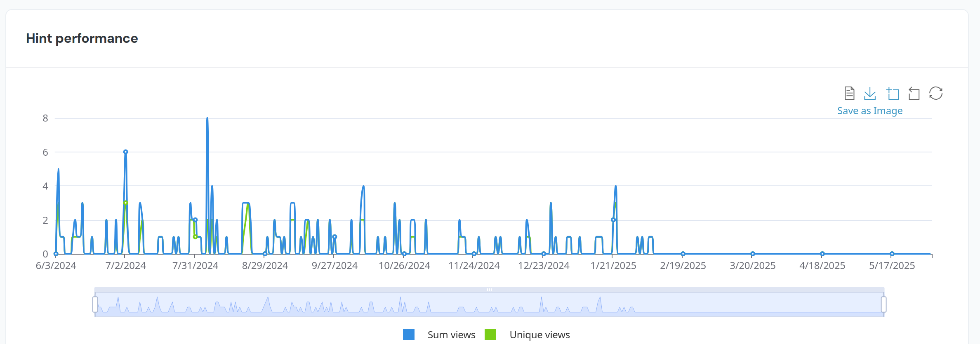Click the blue point at value 2 on 7/31/2024
The height and width of the screenshot is (344, 980).
196,220
